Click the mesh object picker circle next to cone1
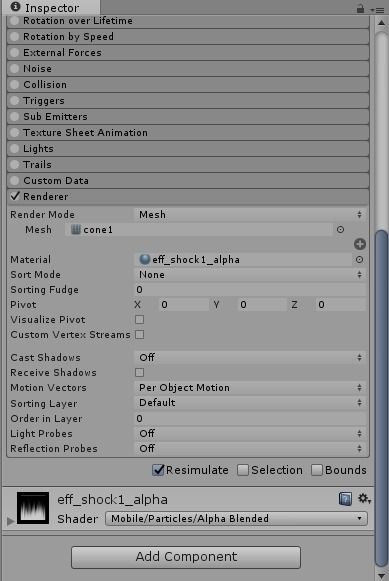Viewport: 389px width, 581px height. (x=340, y=230)
